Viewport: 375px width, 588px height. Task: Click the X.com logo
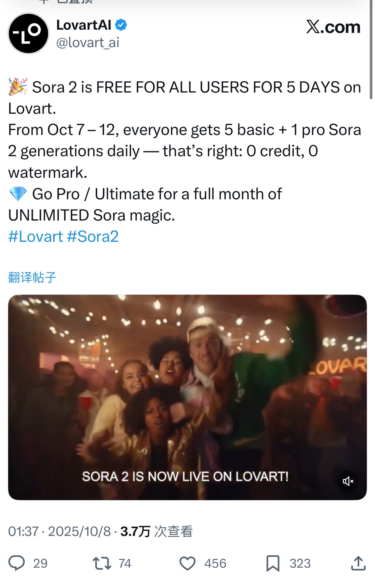[x=333, y=27]
